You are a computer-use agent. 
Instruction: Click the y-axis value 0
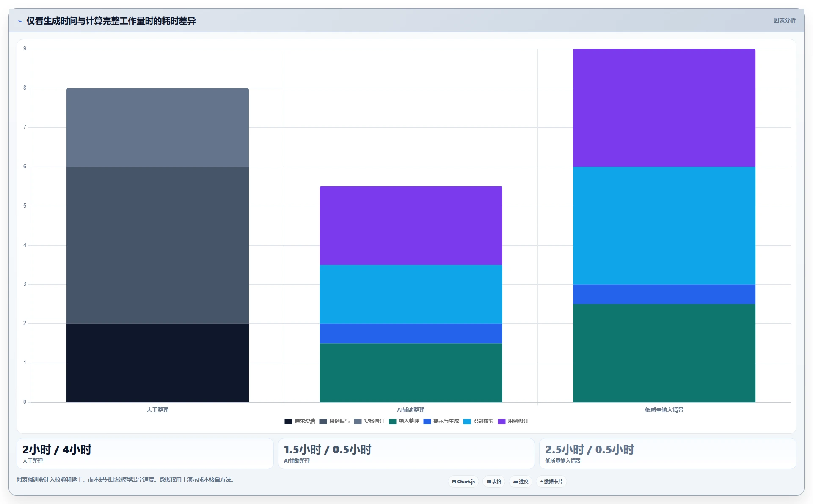click(25, 402)
